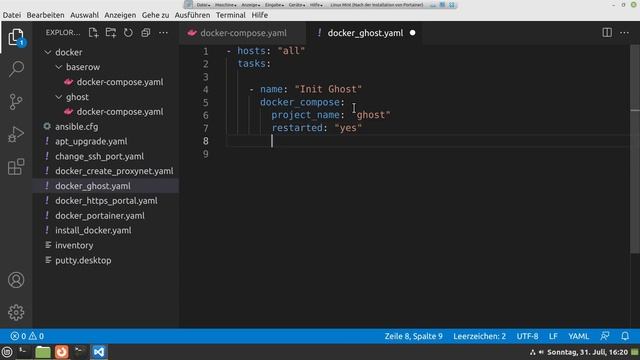The image size is (640, 360).
Task: Open Explorer more actions menu
Action: 163,33
